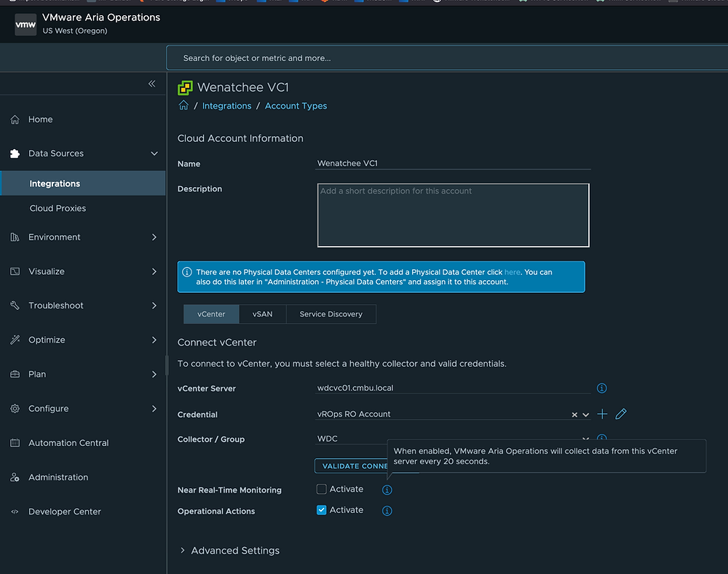Screen dimensions: 728x574
Task: Click the Validate Connection button
Action: [x=351, y=466]
